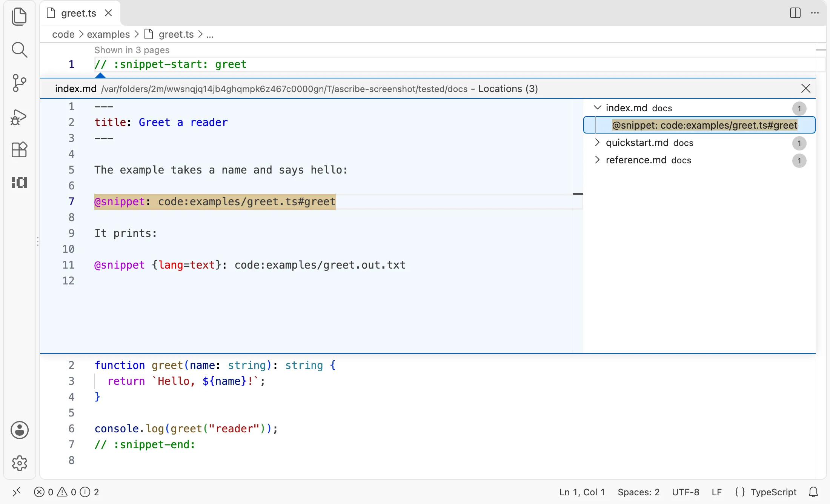Viewport: 830px width, 504px height.
Task: Split the editor to the right
Action: point(795,13)
